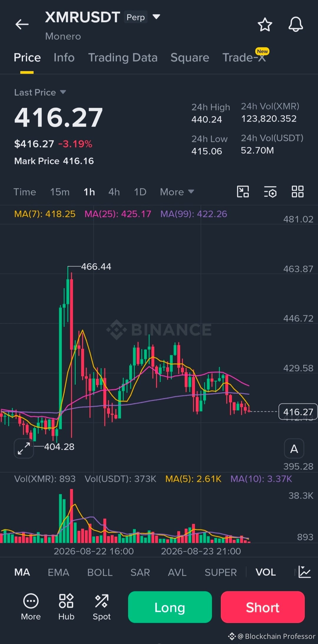This screenshot has width=318, height=644.
Task: Go to the Square tab
Action: tap(190, 58)
